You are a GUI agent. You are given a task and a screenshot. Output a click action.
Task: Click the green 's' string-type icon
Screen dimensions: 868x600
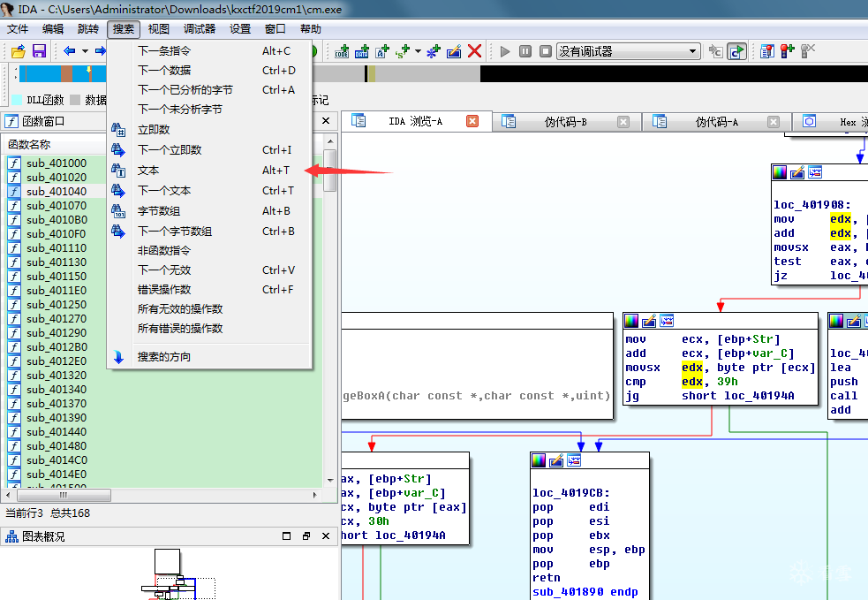point(403,51)
